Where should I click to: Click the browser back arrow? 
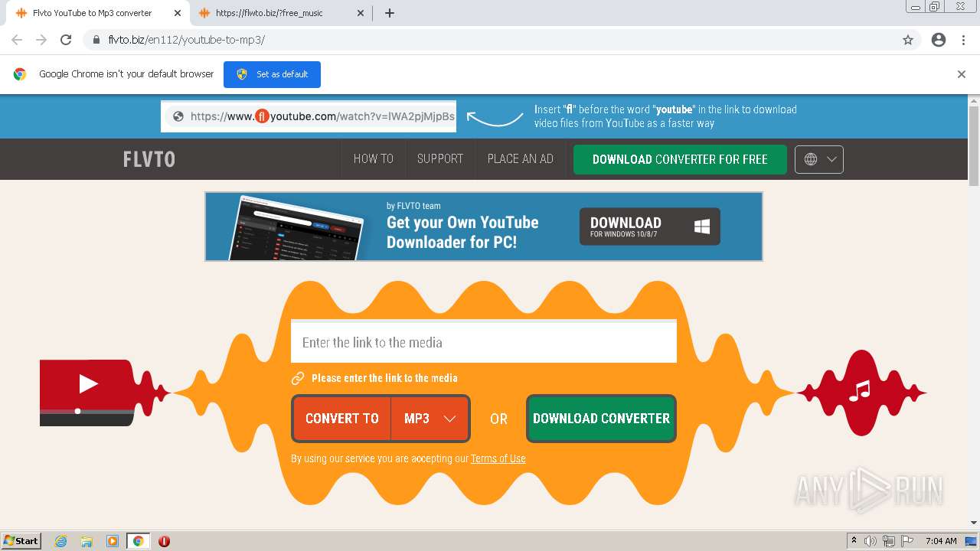click(x=17, y=40)
